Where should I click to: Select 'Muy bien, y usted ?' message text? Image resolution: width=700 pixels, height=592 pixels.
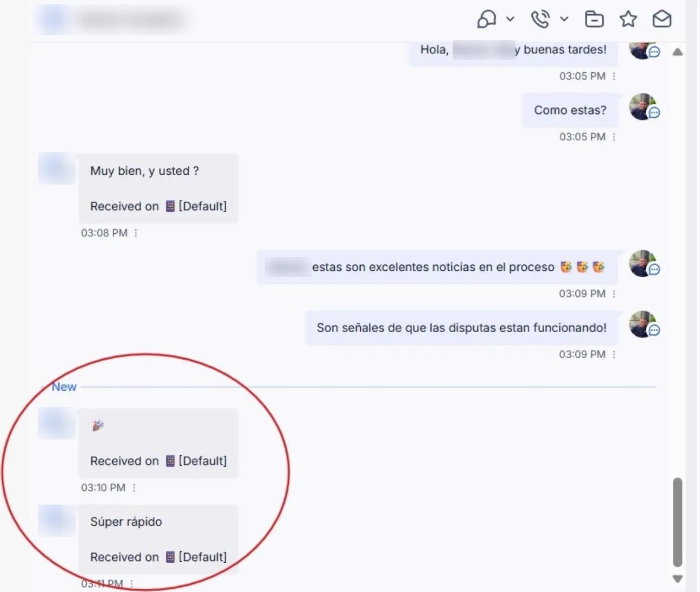(144, 171)
